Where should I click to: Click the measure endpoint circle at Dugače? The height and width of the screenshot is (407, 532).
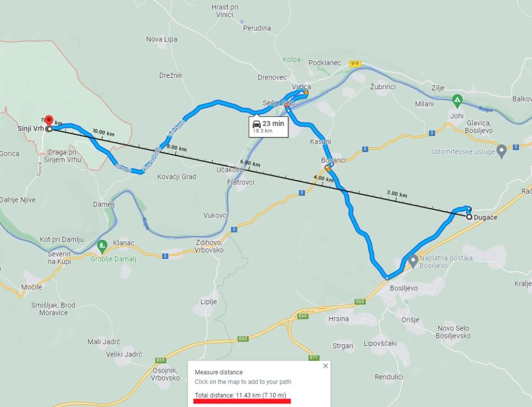pos(469,217)
